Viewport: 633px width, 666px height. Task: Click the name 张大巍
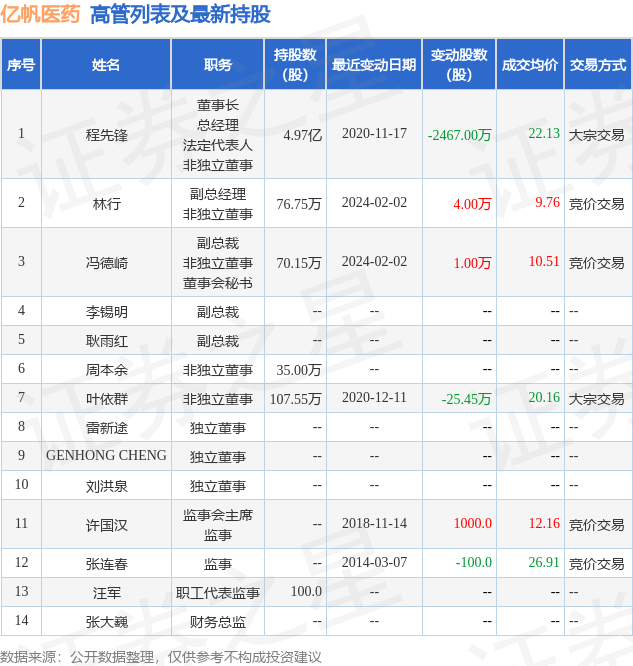click(107, 622)
